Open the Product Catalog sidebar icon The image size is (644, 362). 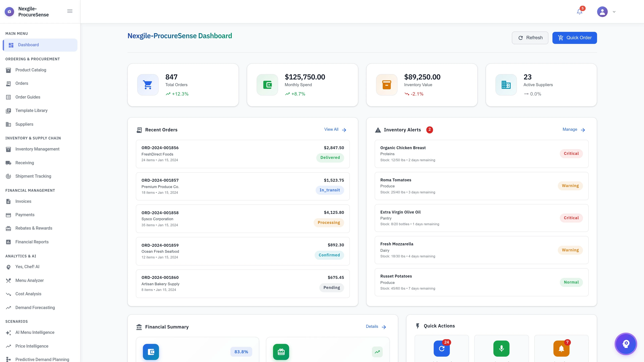coord(9,70)
